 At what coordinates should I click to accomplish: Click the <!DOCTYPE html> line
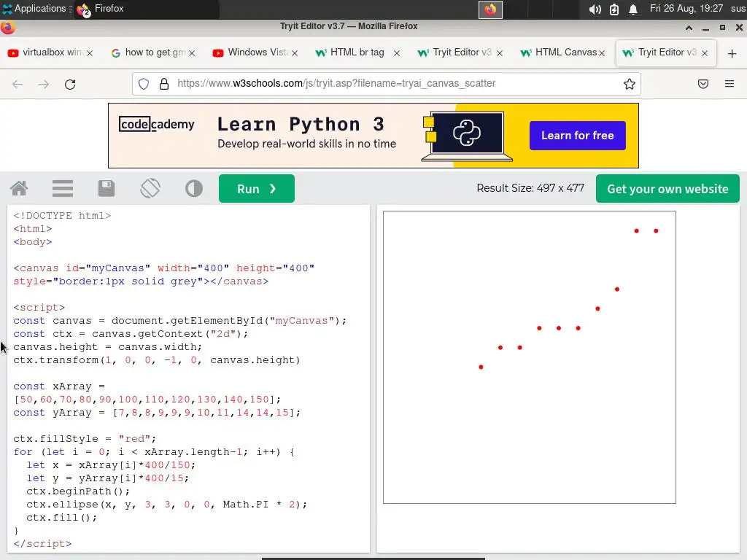tap(63, 216)
